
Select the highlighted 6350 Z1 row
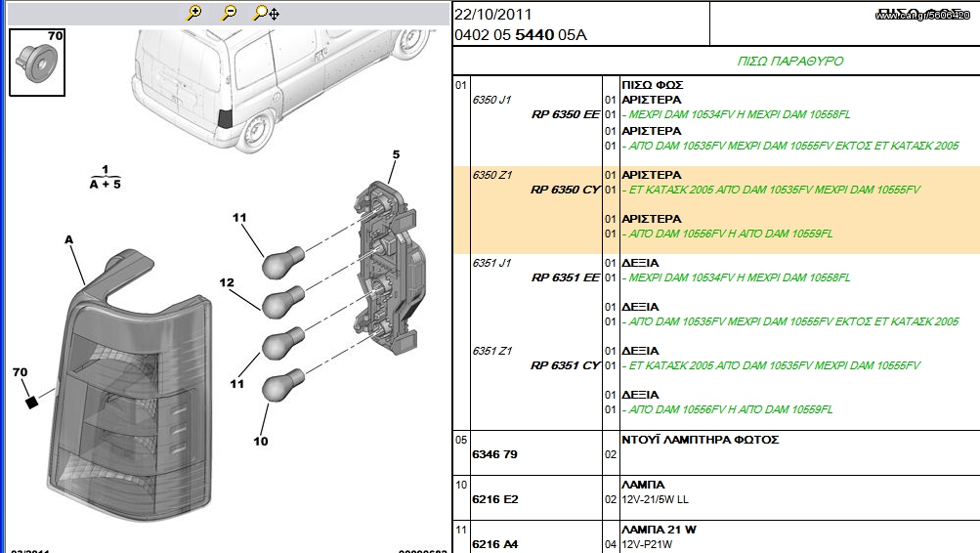[x=716, y=210]
